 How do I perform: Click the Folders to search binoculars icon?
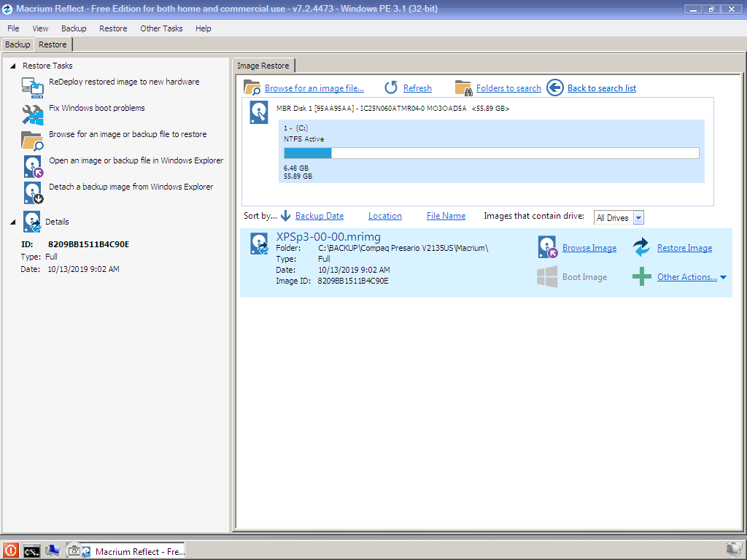463,87
